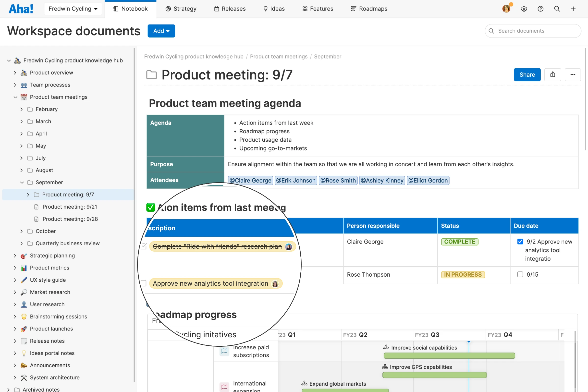Open the Strategy tab

click(181, 9)
